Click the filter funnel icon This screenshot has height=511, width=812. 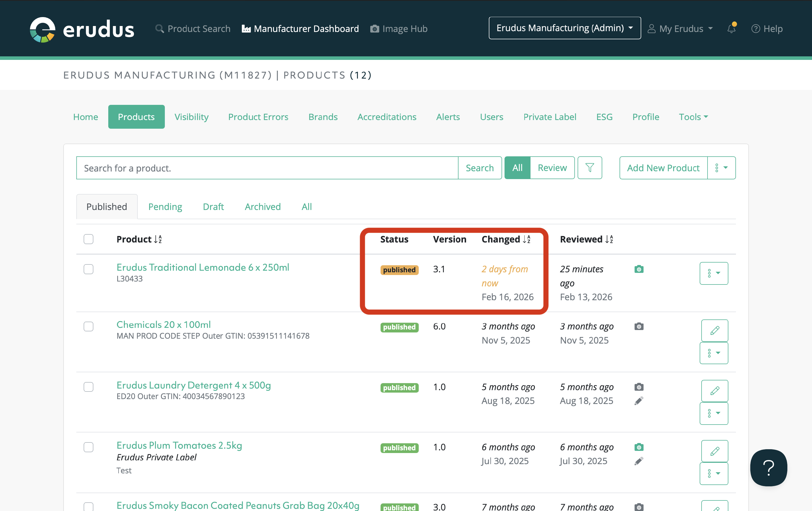click(x=590, y=168)
